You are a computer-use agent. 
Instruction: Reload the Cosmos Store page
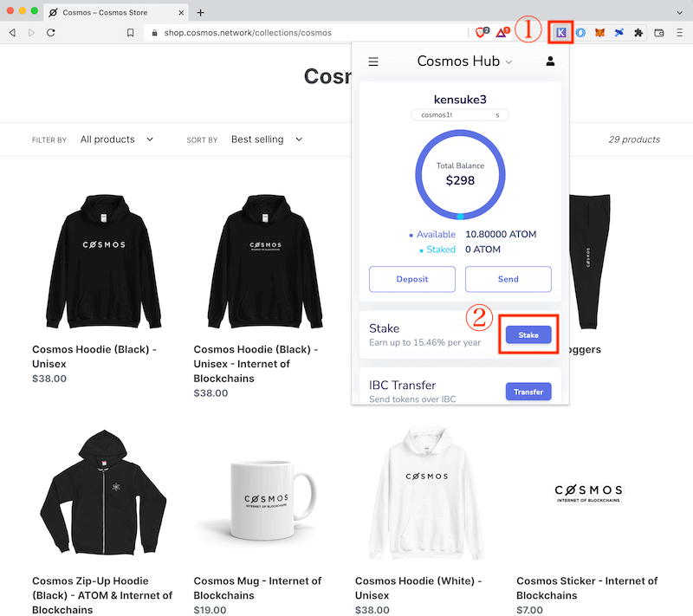point(51,33)
